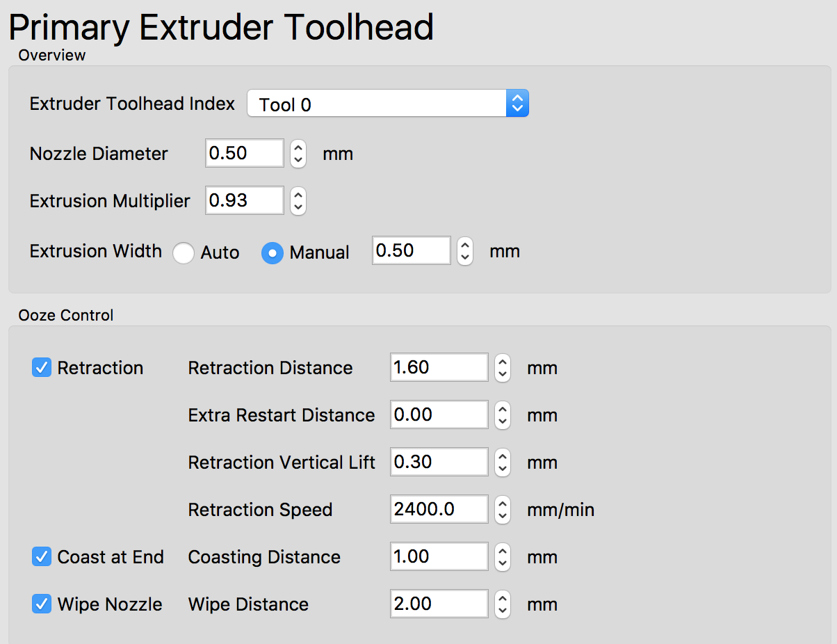
Task: Open the Extruder Toolhead Index dropdown
Action: [x=388, y=104]
